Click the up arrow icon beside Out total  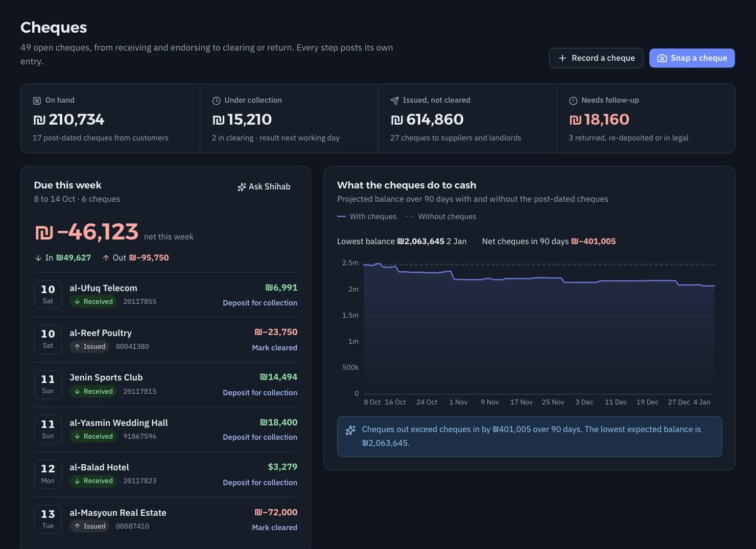[x=106, y=258]
